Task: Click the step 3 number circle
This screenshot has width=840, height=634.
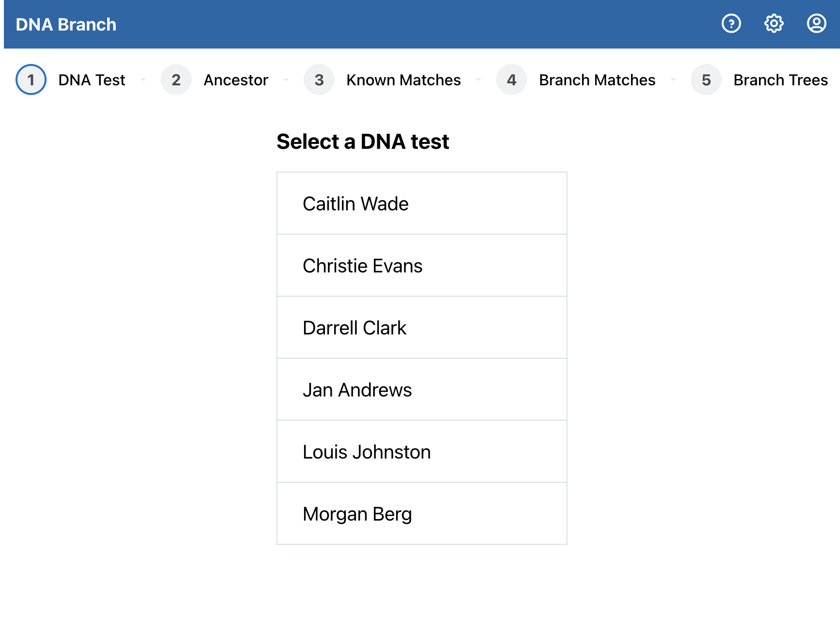Action: click(x=319, y=79)
